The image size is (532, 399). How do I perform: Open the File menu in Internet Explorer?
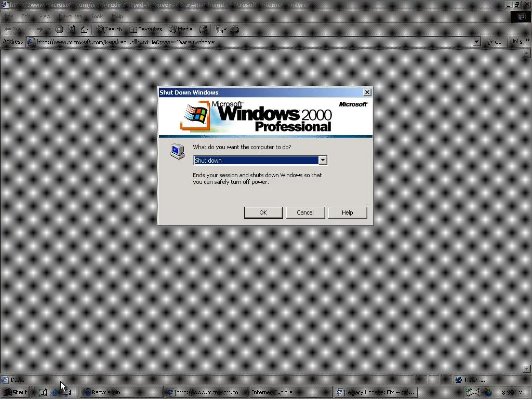pos(9,16)
